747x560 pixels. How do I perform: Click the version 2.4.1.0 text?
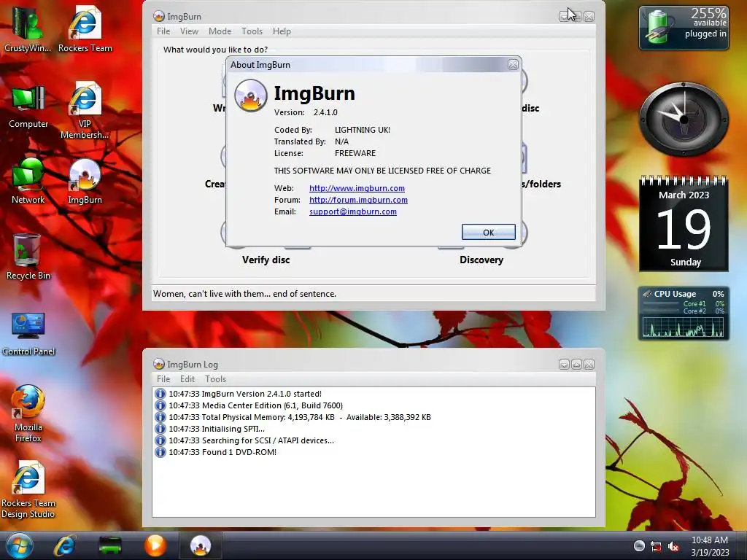[x=325, y=112]
